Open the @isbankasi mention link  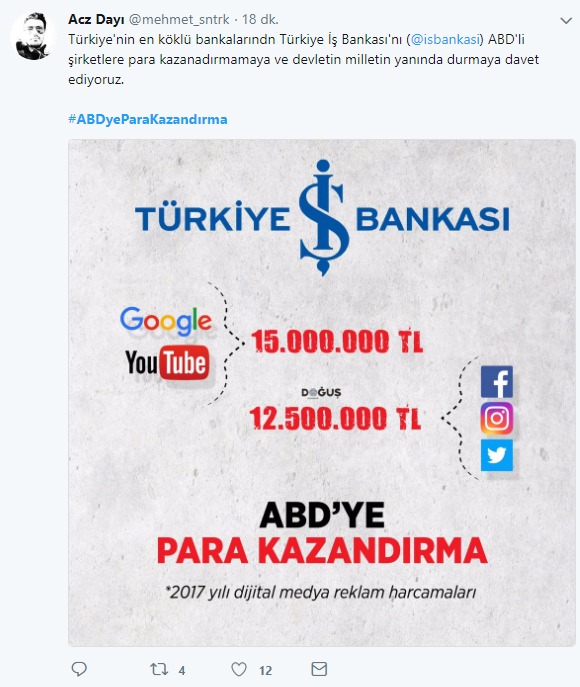(446, 39)
